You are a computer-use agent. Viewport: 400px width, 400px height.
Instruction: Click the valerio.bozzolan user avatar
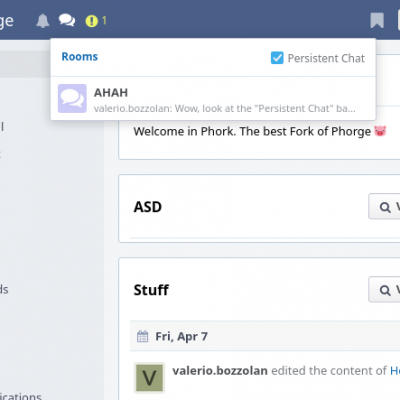[x=149, y=378]
